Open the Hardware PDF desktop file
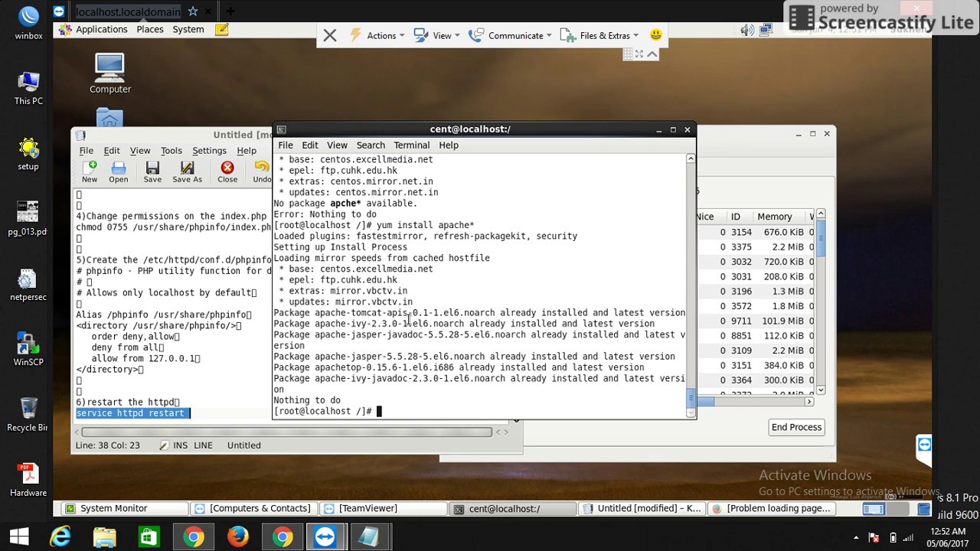 pos(28,480)
